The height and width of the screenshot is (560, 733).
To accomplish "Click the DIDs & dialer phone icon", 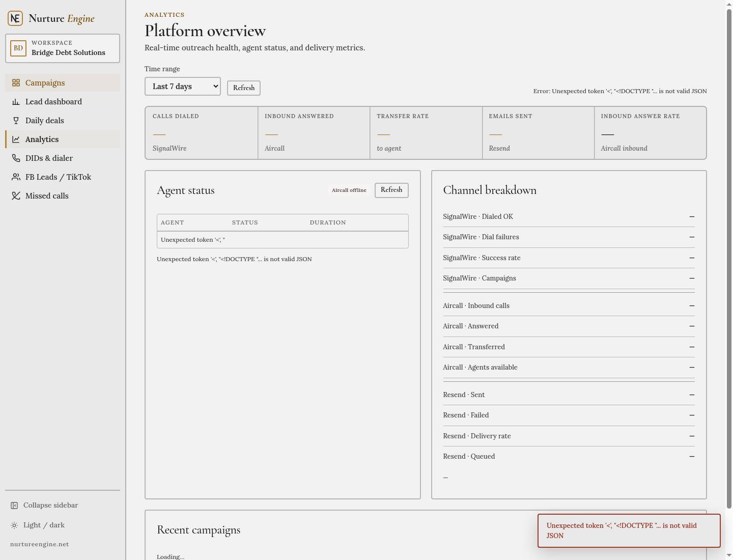I will click(16, 158).
